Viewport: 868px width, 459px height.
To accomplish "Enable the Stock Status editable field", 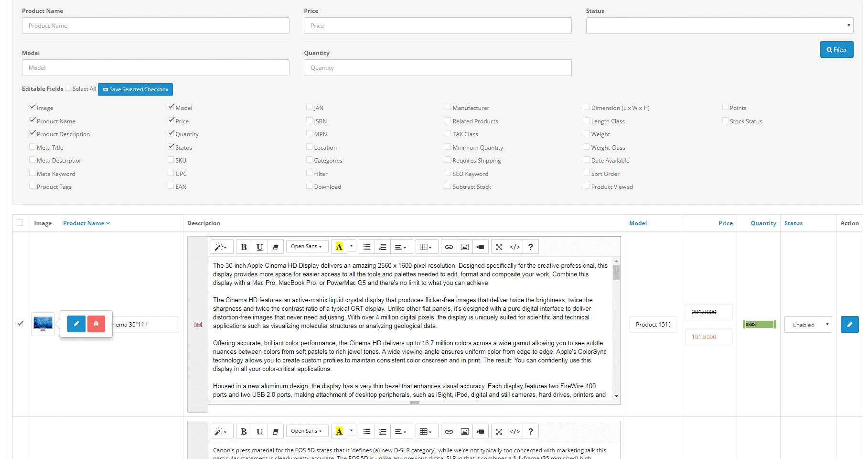I will pyautogui.click(x=726, y=120).
